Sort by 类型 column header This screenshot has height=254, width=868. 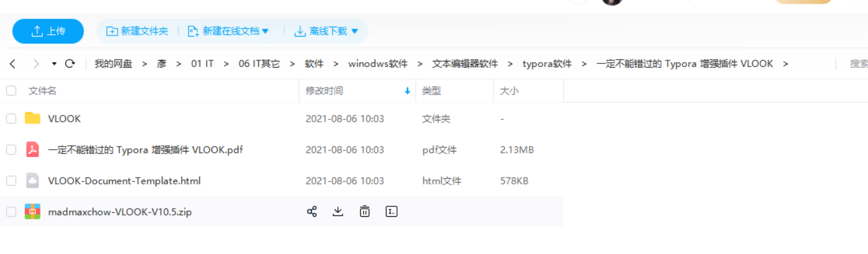(x=431, y=91)
